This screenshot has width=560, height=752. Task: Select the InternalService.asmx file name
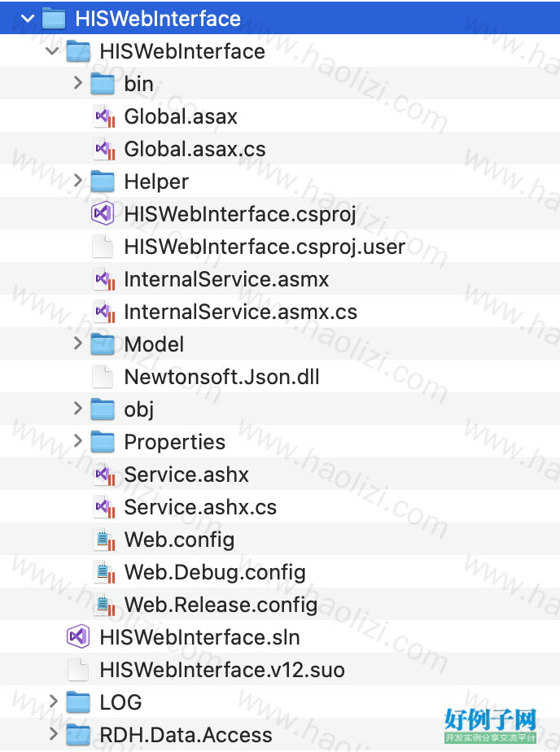click(x=226, y=279)
